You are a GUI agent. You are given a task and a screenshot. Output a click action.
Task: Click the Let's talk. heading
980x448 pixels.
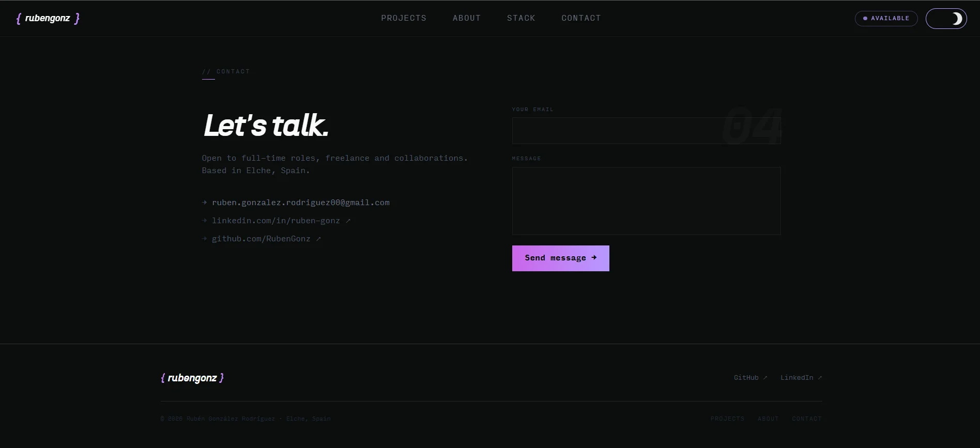point(266,126)
